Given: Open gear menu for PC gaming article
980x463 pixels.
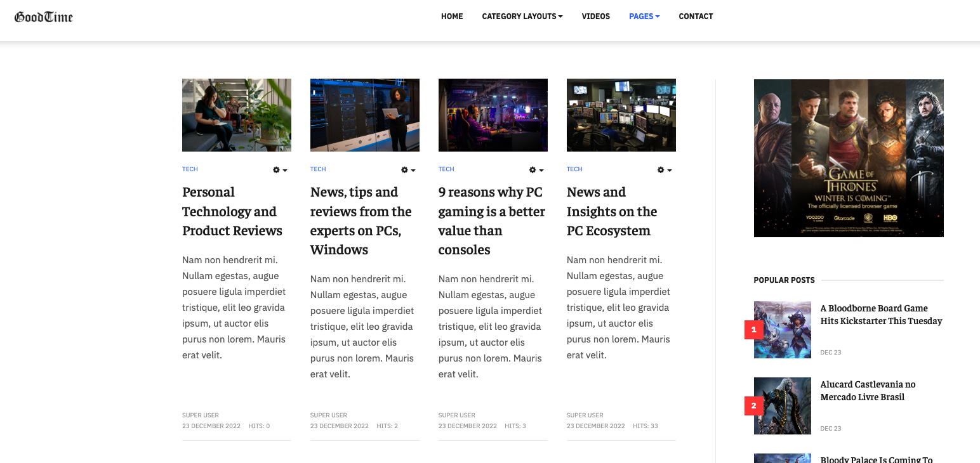Looking at the screenshot, I should click(536, 170).
